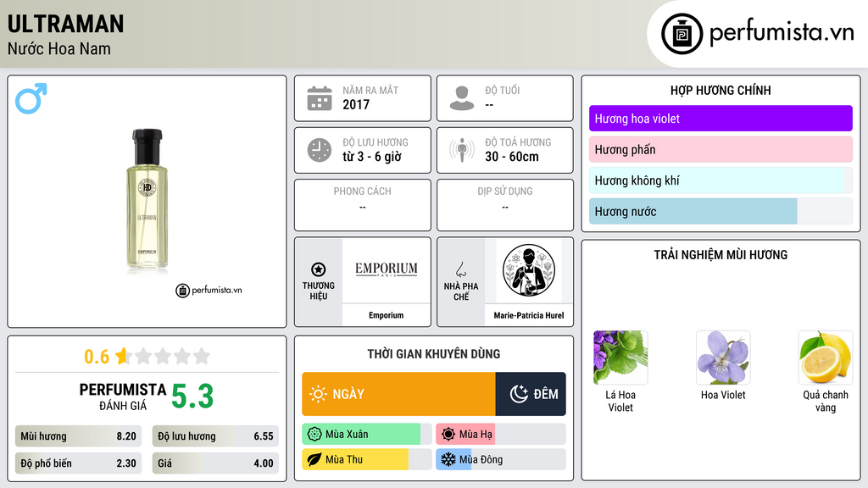Click the Mùi hương 8.20 score bar
Screen dimensions: 868x488
click(x=79, y=436)
